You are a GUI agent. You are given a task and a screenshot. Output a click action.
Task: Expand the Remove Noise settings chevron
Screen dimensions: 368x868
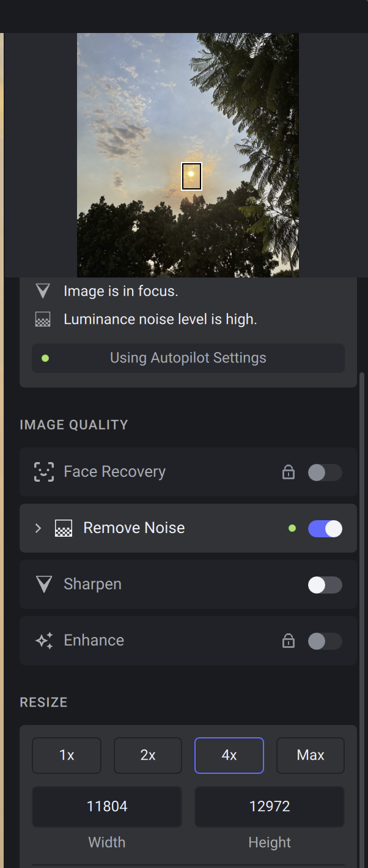point(38,528)
